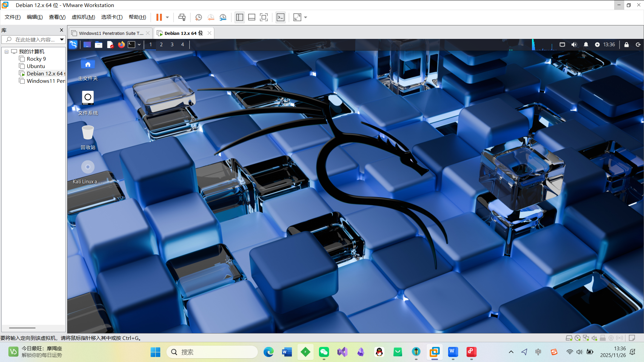Open the snapshot manager icon
Viewport: 644px width, 362px height.
point(223,17)
